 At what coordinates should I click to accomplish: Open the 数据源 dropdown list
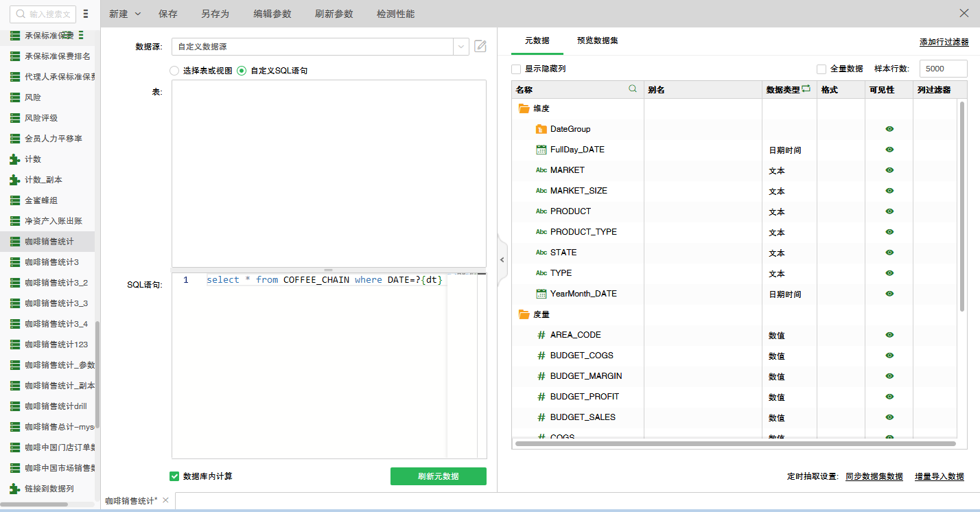461,46
